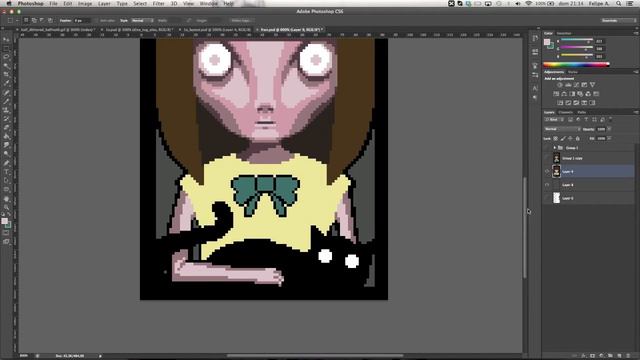Click the blue channel slider in Color panel
The width and height of the screenshot is (640, 360).
577,55
